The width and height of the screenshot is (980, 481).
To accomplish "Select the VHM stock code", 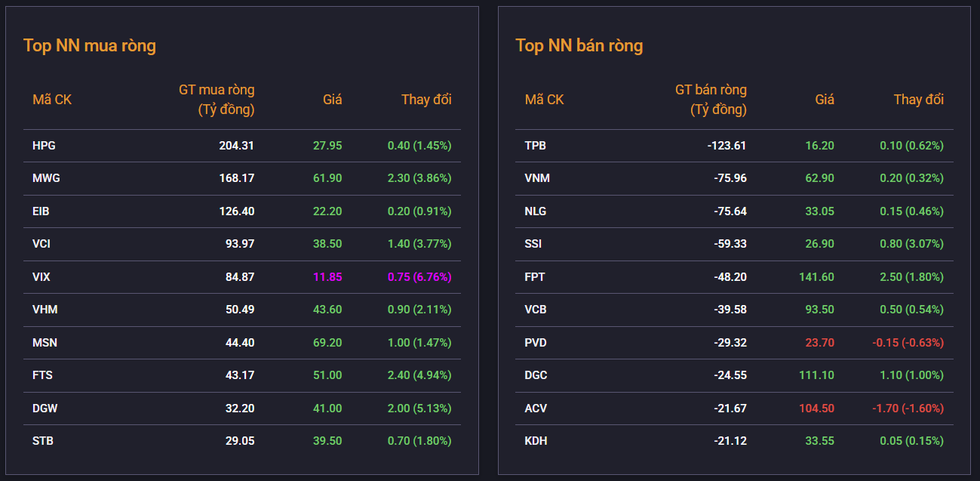I will pyautogui.click(x=45, y=310).
